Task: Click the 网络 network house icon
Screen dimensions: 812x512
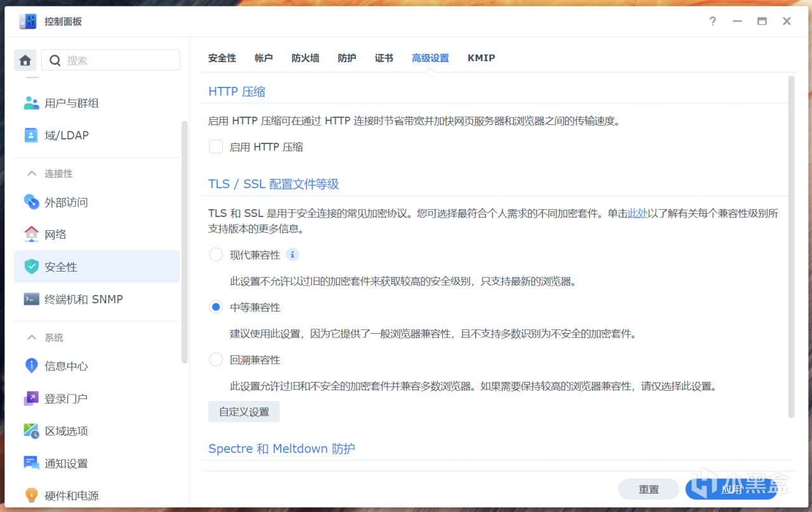Action: 31,234
